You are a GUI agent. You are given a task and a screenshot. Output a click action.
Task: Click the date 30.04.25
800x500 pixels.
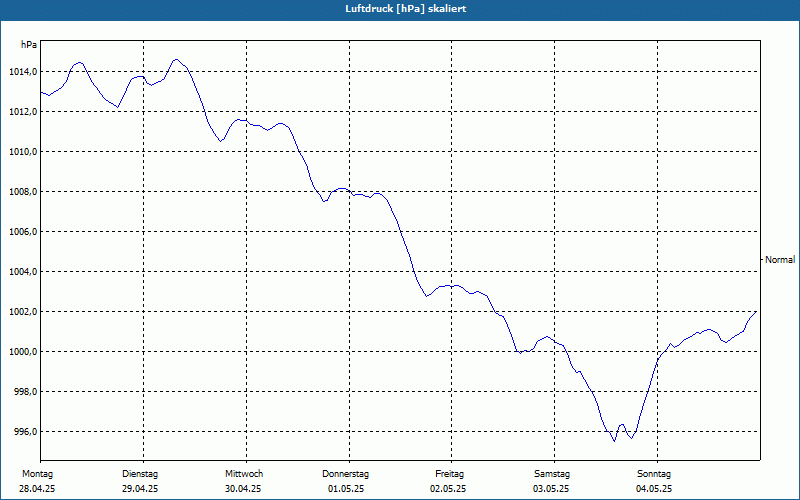pos(243,489)
